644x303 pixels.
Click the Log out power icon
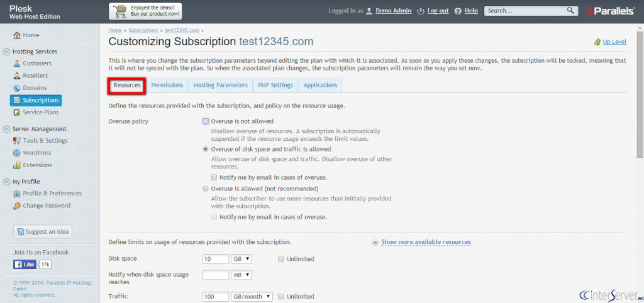pyautogui.click(x=420, y=11)
